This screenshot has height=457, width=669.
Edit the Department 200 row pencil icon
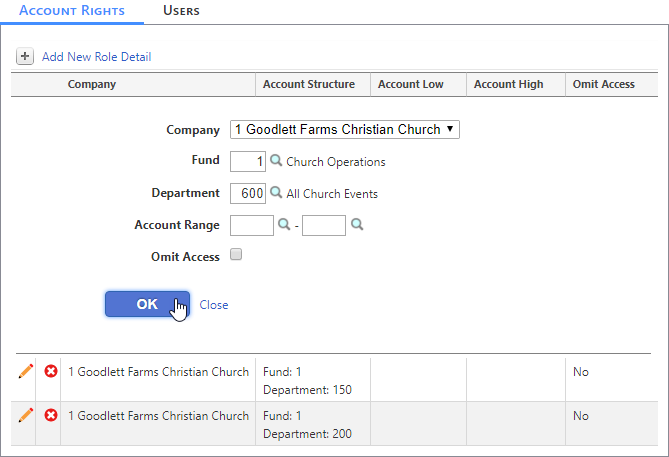[25, 415]
